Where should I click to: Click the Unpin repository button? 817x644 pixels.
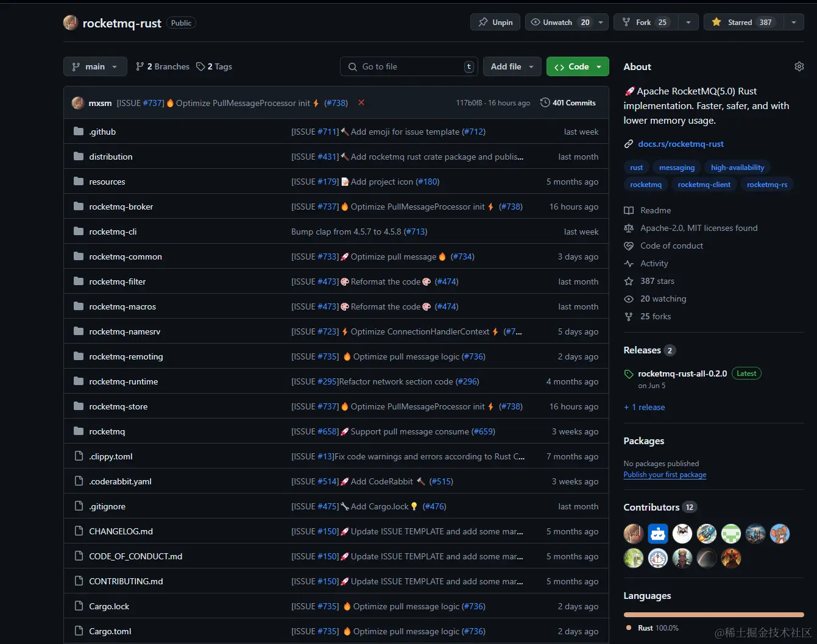tap(495, 23)
